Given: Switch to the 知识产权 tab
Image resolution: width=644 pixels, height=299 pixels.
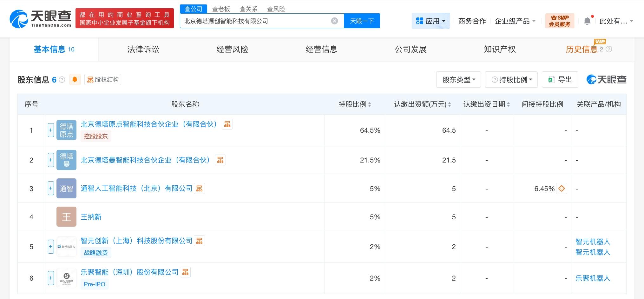Looking at the screenshot, I should 499,49.
